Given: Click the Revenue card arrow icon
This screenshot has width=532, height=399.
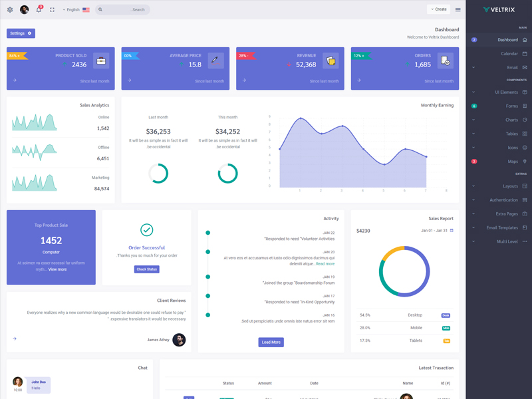Looking at the screenshot, I should (244, 80).
